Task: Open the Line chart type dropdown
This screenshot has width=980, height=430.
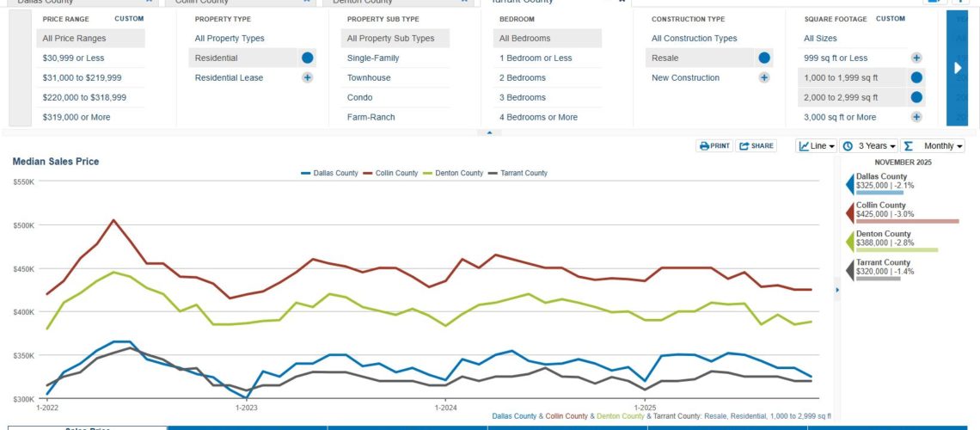Action: [x=817, y=146]
